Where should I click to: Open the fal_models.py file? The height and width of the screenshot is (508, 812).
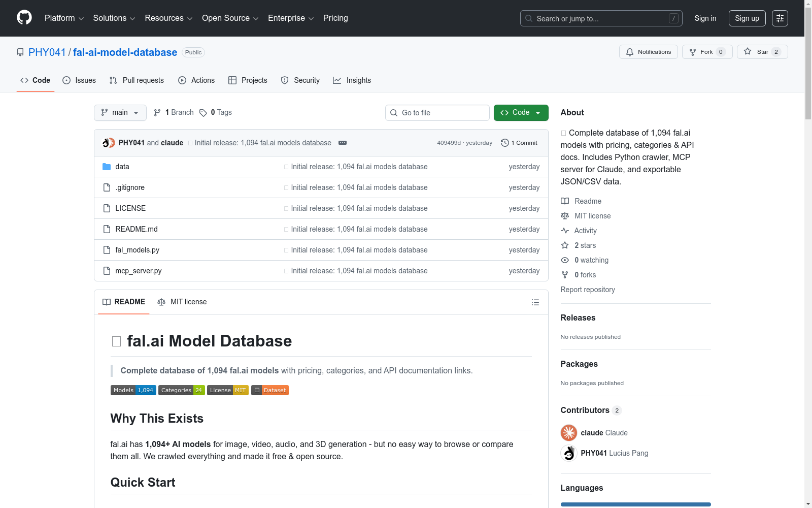point(138,250)
